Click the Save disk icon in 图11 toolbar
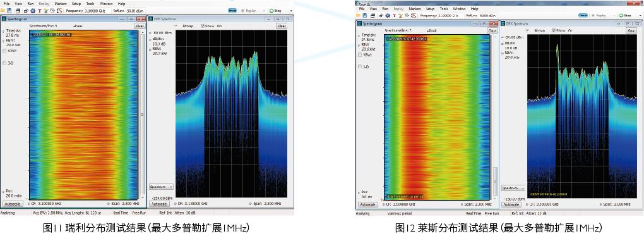This screenshot has width=644, height=236. pos(9,10)
